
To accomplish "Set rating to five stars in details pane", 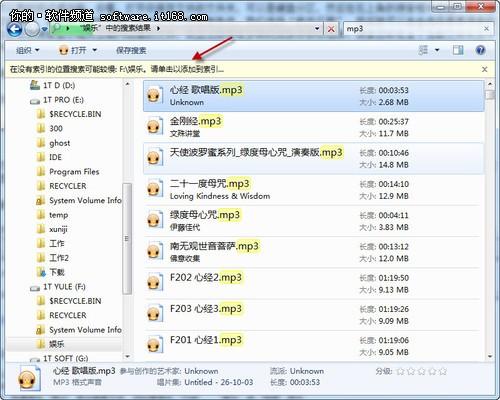I will (x=443, y=371).
